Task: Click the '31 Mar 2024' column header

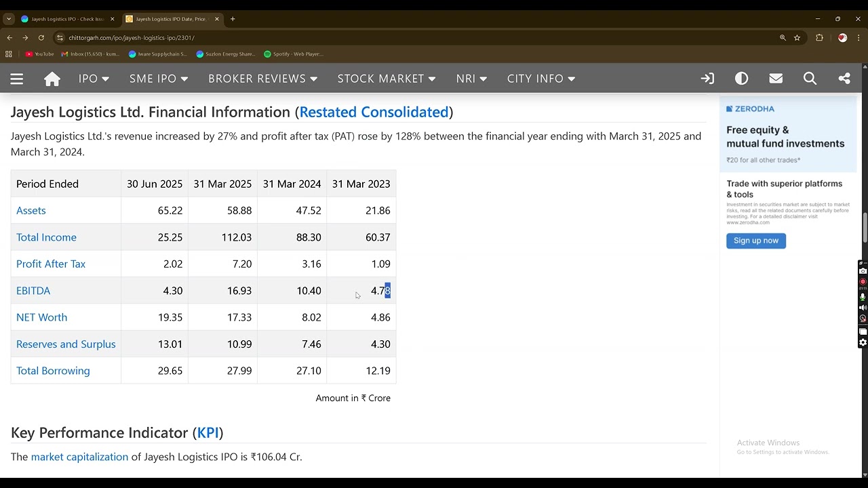Action: pyautogui.click(x=292, y=184)
